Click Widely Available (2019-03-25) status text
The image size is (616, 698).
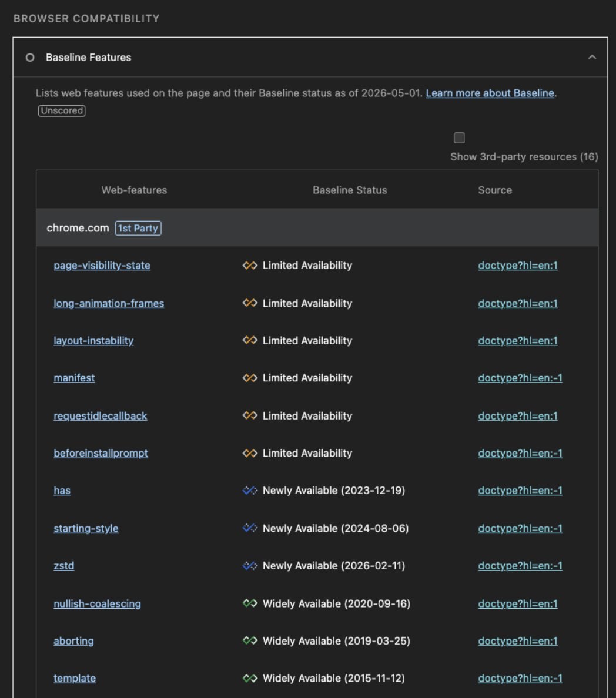coord(336,641)
